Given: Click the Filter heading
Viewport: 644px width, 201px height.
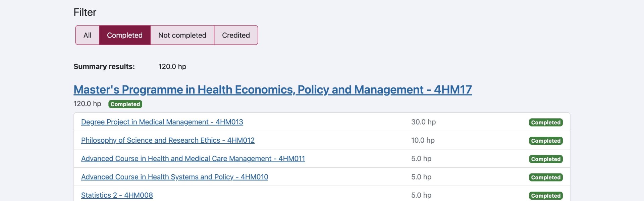Looking at the screenshot, I should point(85,12).
